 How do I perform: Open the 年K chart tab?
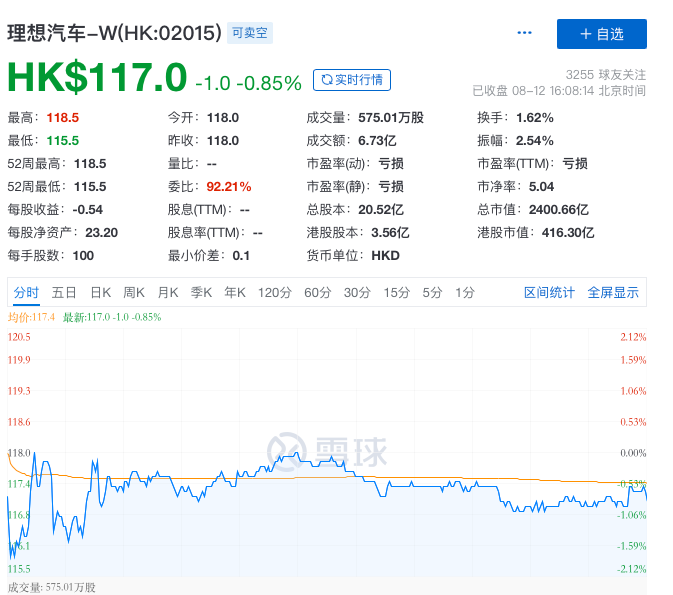(x=235, y=292)
